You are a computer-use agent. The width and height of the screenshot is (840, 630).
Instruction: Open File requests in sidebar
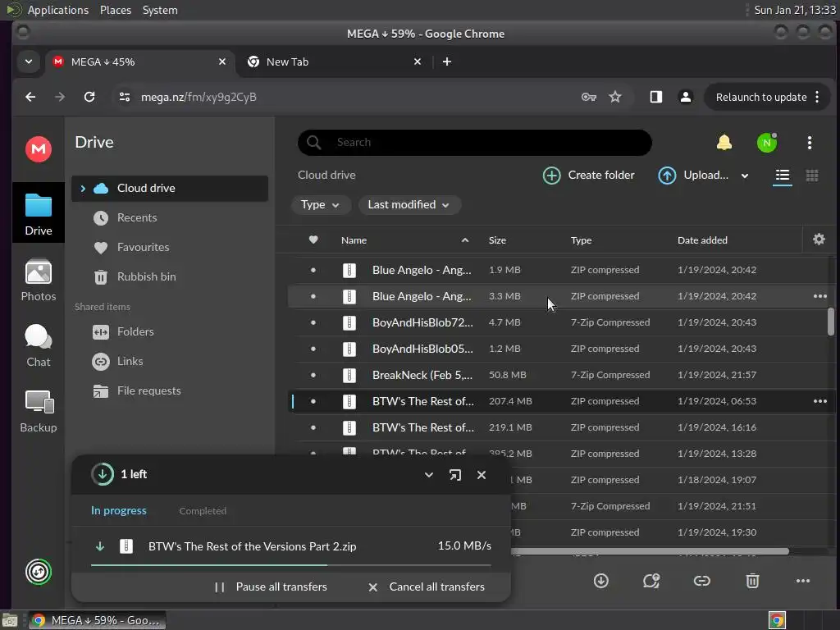pos(137,391)
